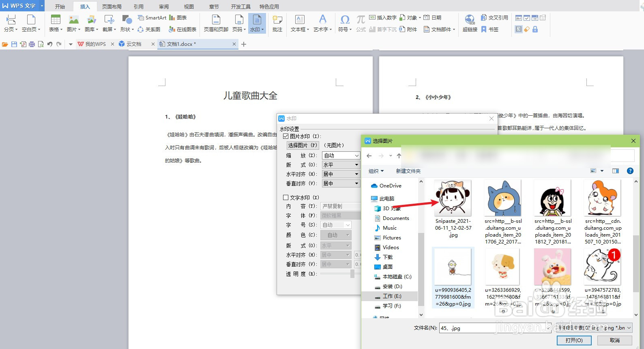
Task: Add a Comment (批注)
Action: (277, 23)
